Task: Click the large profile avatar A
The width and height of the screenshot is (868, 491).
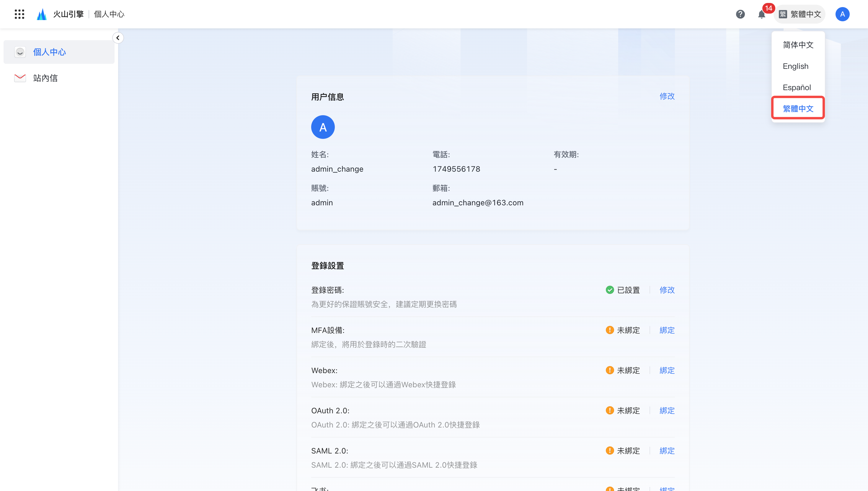Action: pyautogui.click(x=323, y=127)
